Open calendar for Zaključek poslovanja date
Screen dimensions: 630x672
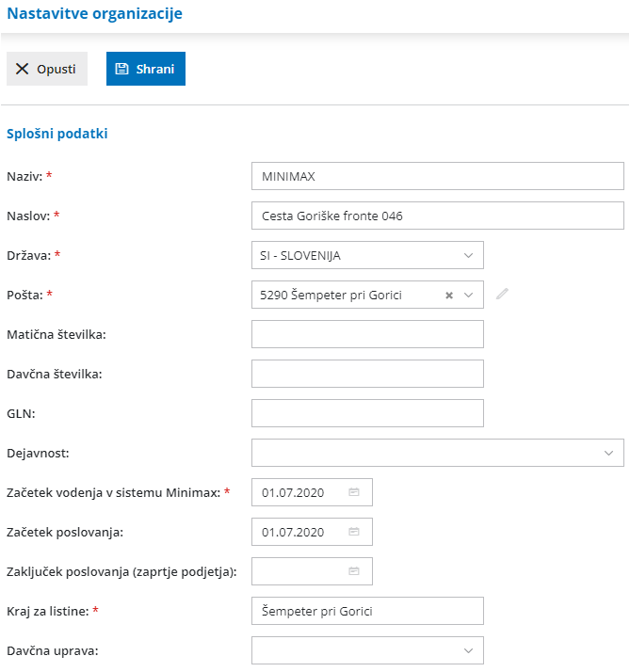point(354,571)
